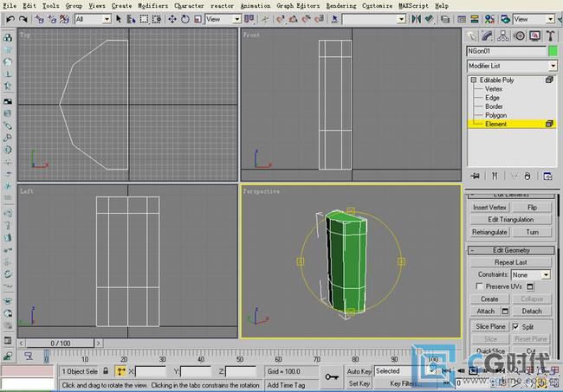
Task: Click the time slider 0/100
Action: pyautogui.click(x=60, y=344)
